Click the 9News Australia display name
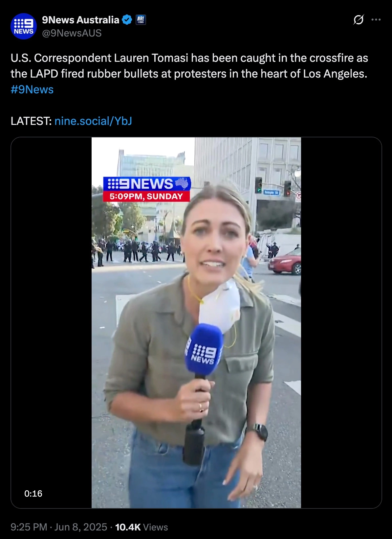The width and height of the screenshot is (392, 539). [80, 20]
